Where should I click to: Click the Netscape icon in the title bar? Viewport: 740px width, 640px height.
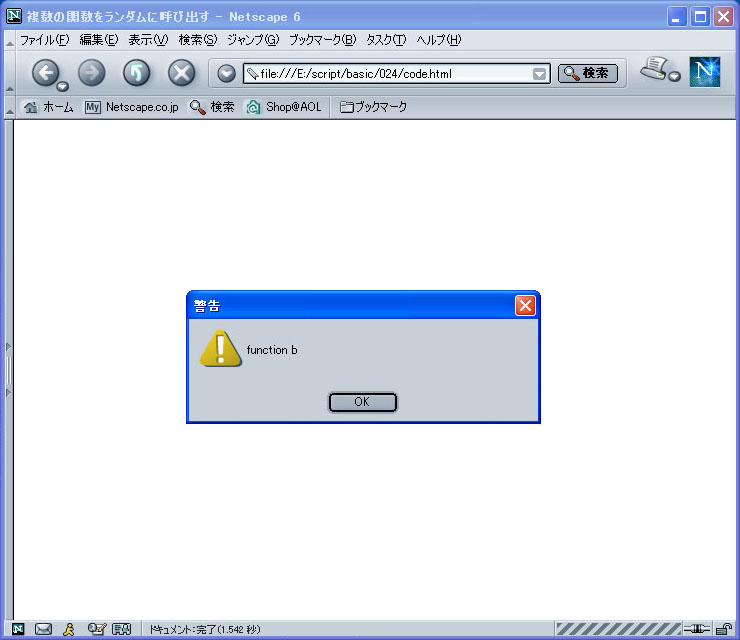[14, 16]
